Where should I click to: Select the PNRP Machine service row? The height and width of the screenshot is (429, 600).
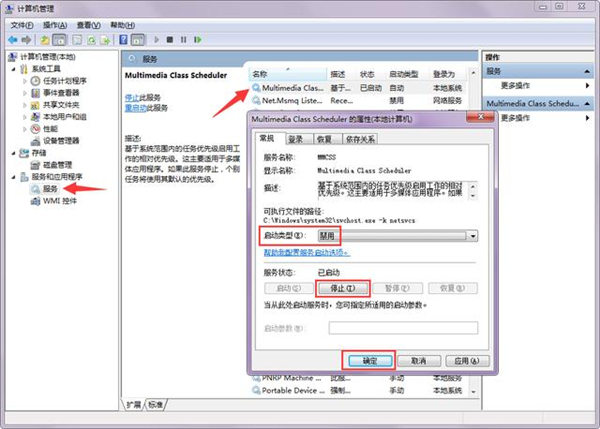point(358,378)
